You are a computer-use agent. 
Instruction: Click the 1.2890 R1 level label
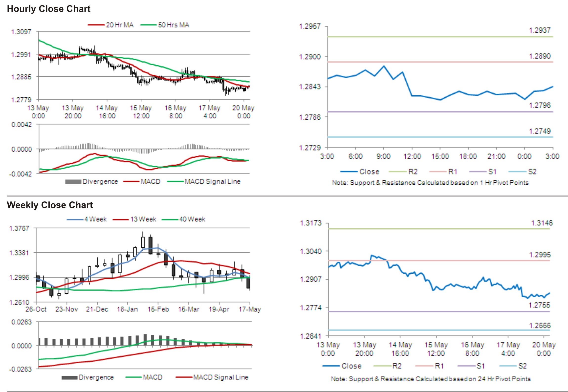(540, 56)
